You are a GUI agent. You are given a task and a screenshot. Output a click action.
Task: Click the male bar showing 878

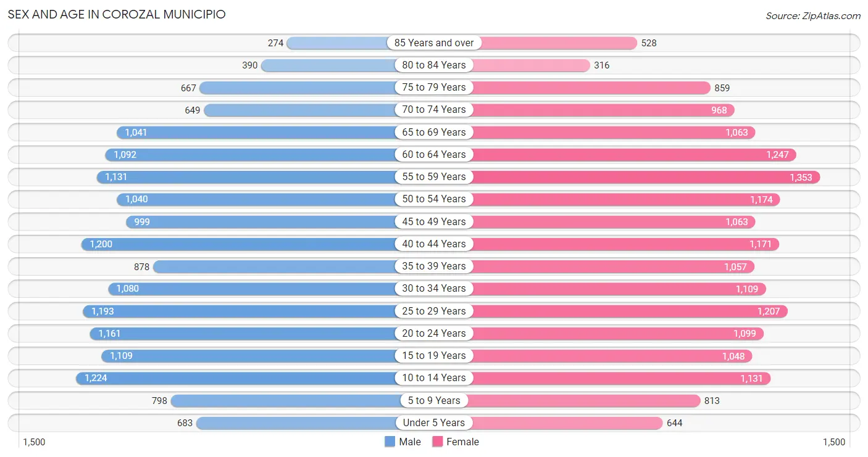point(293,266)
